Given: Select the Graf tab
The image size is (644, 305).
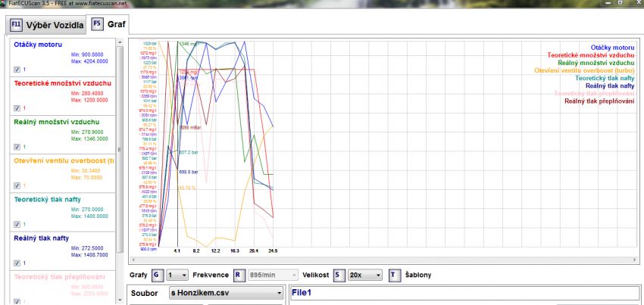Looking at the screenshot, I should (116, 23).
